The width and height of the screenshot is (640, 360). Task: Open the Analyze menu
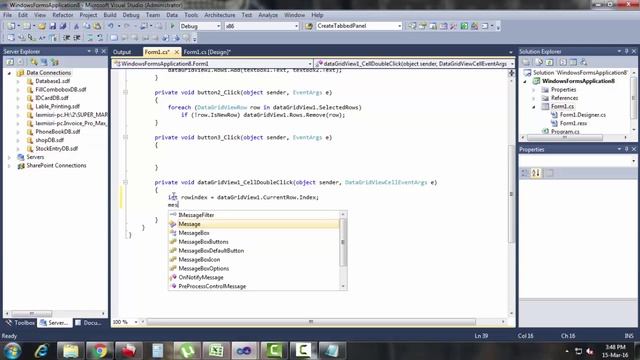coord(268,15)
